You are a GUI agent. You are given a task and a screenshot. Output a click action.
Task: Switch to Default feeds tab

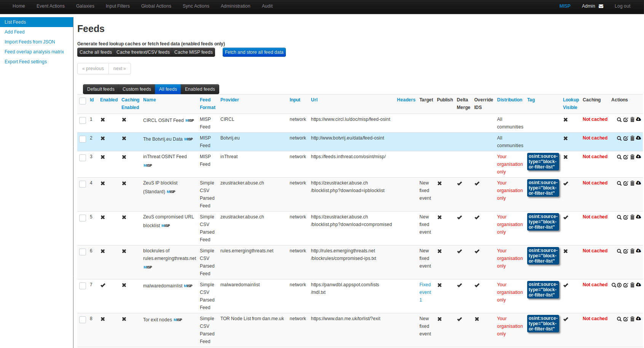click(101, 89)
